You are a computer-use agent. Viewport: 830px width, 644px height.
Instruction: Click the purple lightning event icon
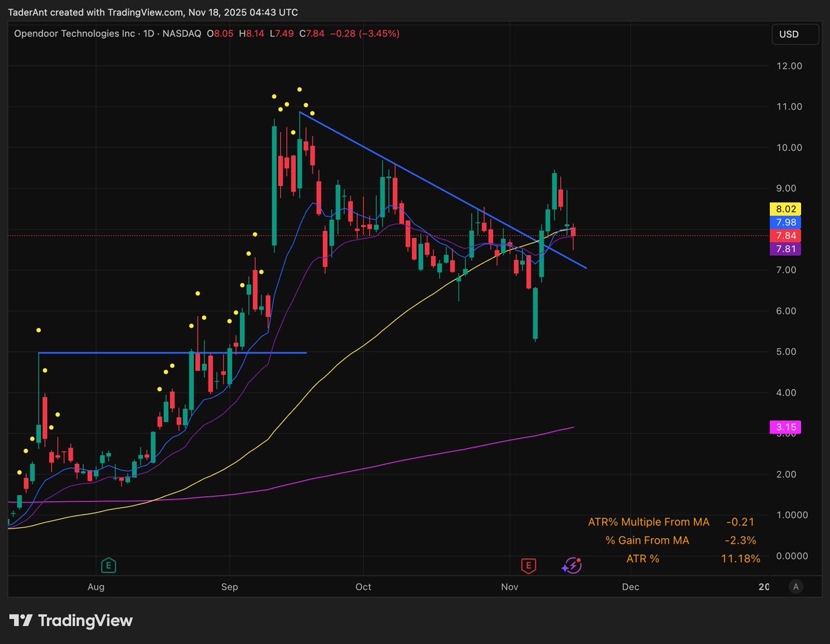coord(571,565)
